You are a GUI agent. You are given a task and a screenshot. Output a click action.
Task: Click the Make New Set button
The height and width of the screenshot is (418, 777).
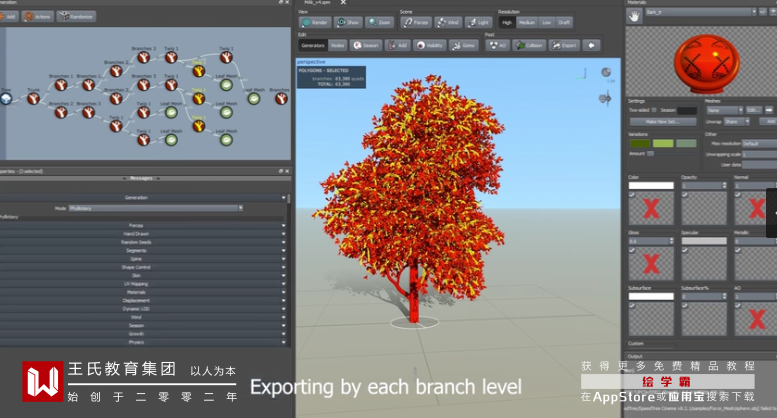point(663,122)
